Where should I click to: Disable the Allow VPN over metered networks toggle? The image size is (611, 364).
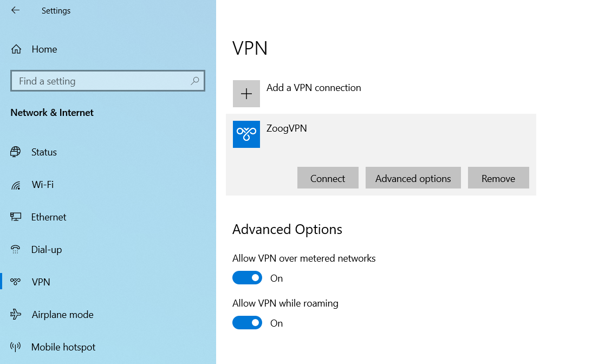point(248,277)
